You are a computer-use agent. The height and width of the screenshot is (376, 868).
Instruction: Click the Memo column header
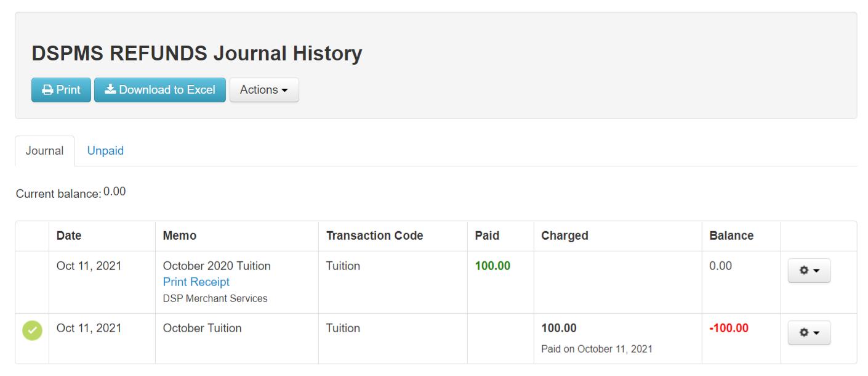coord(180,235)
